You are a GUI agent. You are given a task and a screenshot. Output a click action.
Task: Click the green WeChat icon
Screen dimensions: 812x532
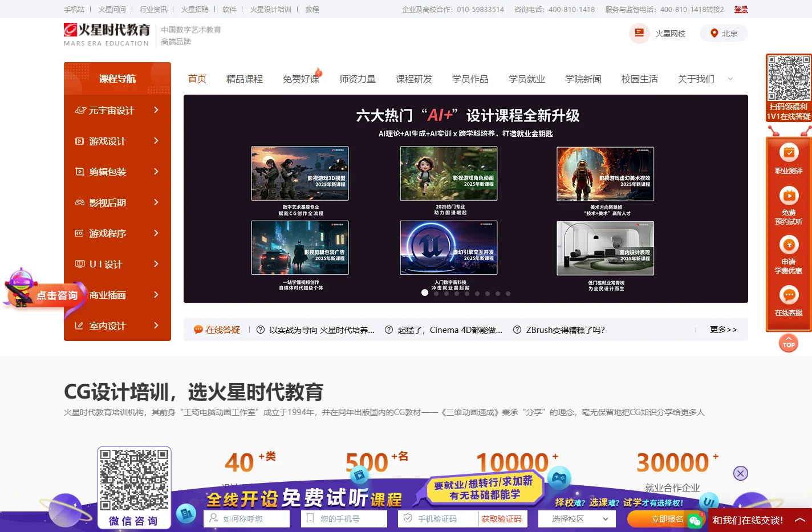click(x=695, y=521)
